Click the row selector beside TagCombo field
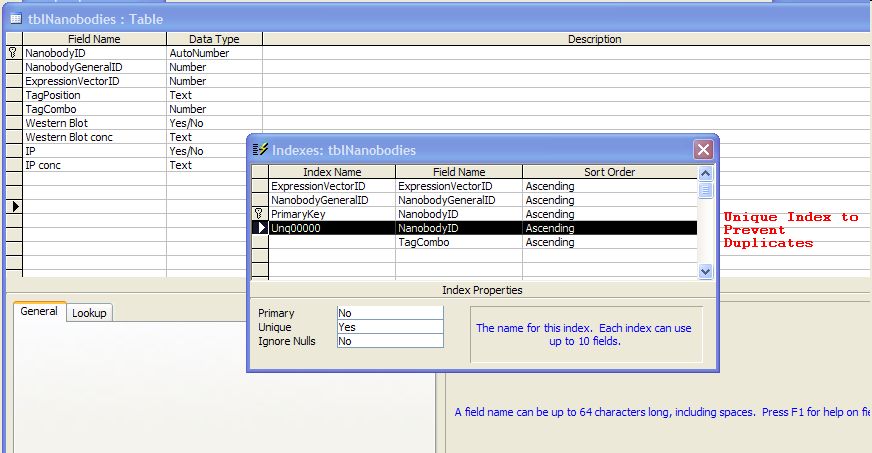The width and height of the screenshot is (872, 453). [14, 109]
